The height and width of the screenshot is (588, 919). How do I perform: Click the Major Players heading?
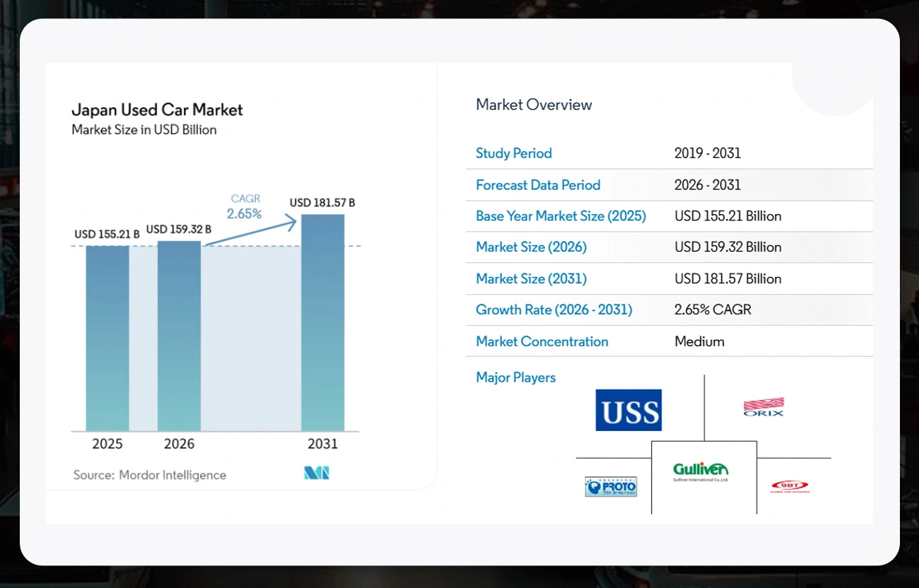pos(516,377)
